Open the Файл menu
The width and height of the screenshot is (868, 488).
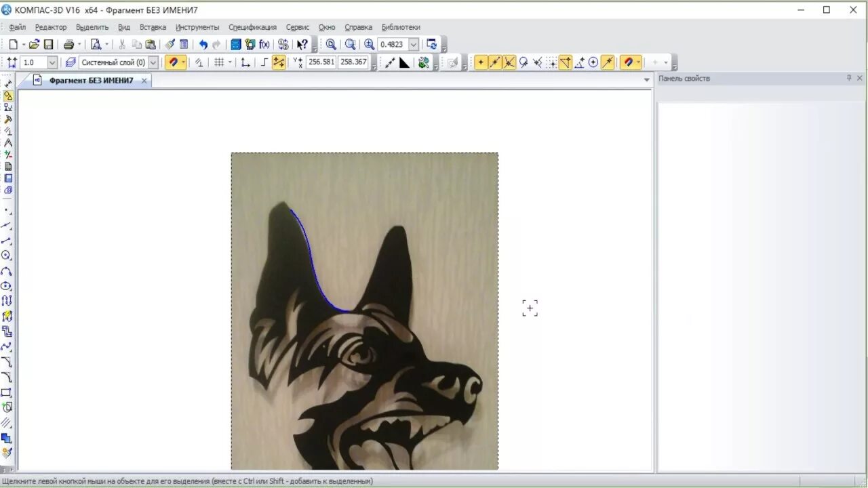pos(18,27)
